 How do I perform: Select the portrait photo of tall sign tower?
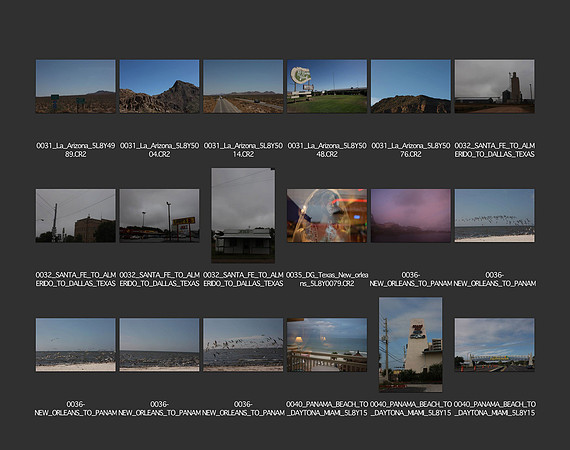[411, 345]
